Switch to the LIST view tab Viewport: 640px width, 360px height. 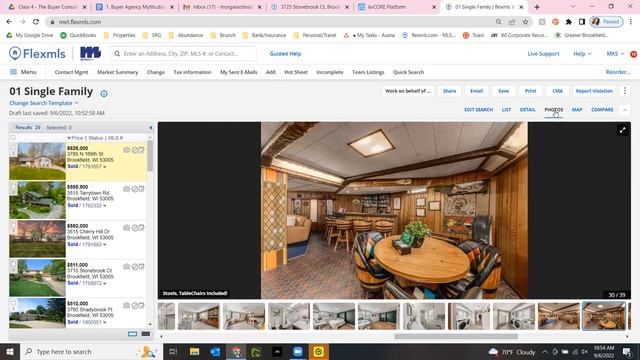pos(506,110)
